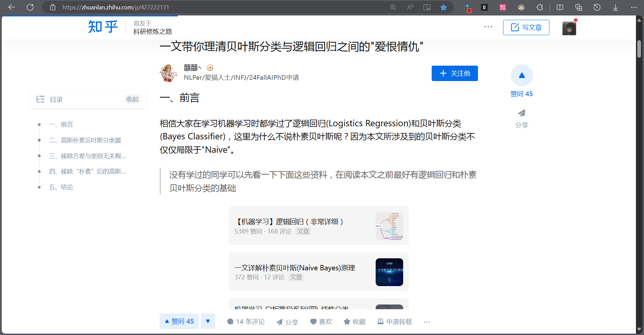This screenshot has height=335, width=644.
Task: Upvote using the round triangle button
Action: tap(522, 75)
